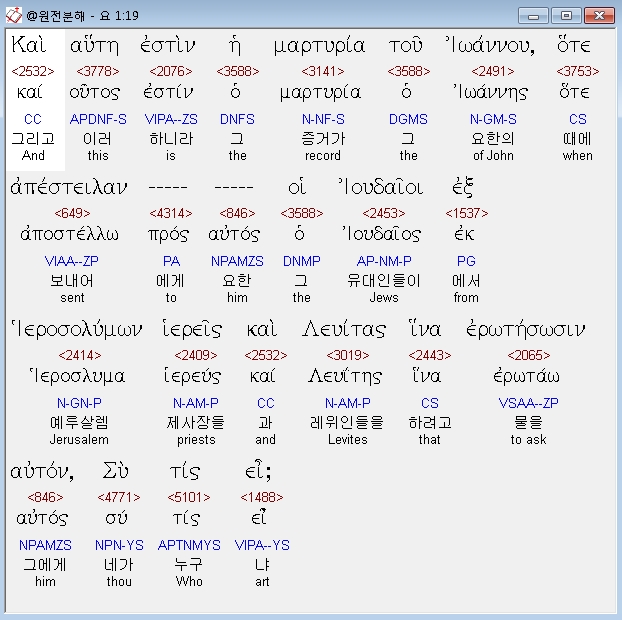Click the parsing code N-NF-S
The image size is (622, 620).
point(323,119)
